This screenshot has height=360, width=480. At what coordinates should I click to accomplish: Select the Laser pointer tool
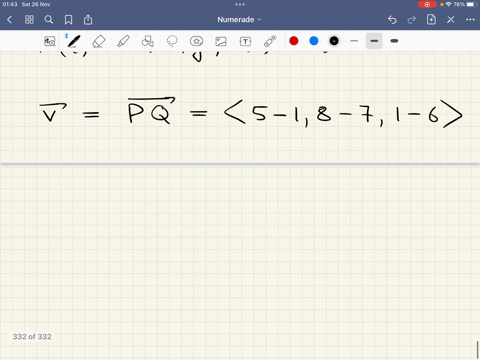pyautogui.click(x=270, y=41)
